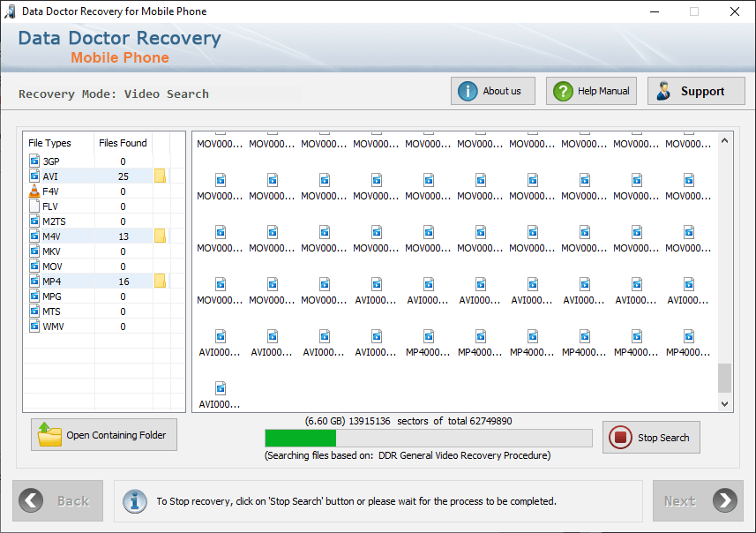The image size is (756, 533).
Task: Click the Support button
Action: point(696,91)
